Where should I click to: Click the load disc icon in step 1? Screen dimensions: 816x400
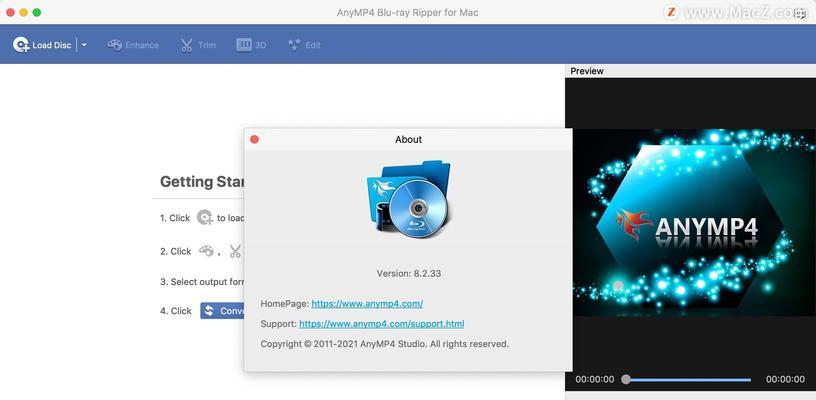coord(205,217)
